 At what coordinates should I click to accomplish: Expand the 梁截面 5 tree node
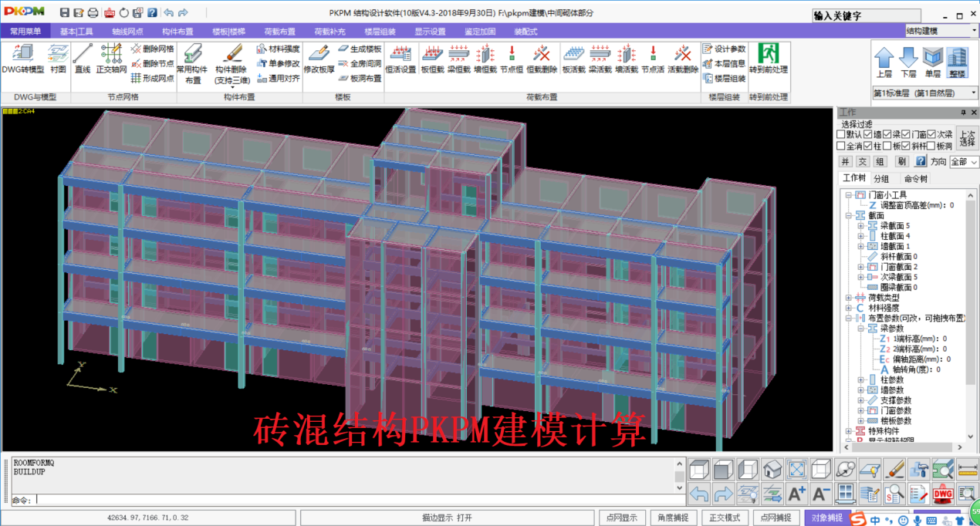coord(860,226)
